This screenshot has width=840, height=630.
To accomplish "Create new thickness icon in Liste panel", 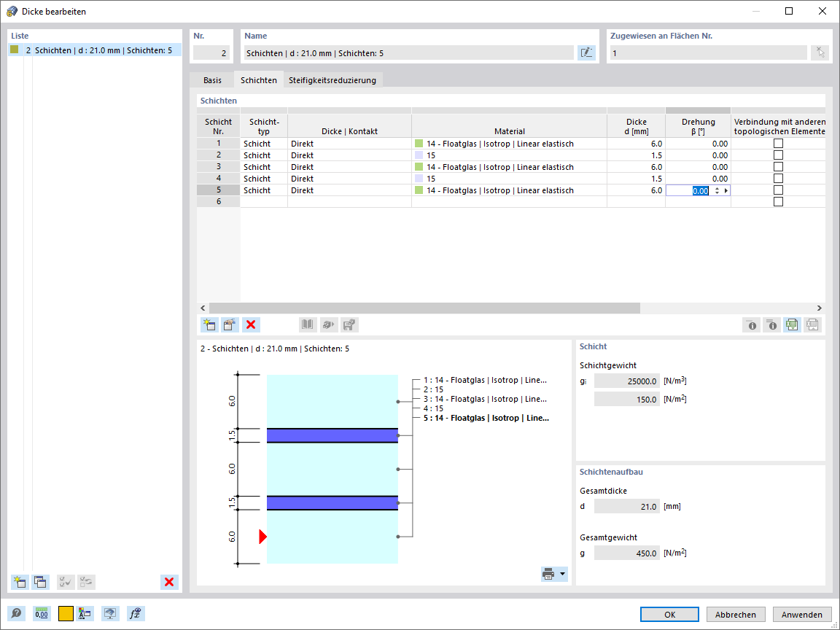I will [20, 582].
